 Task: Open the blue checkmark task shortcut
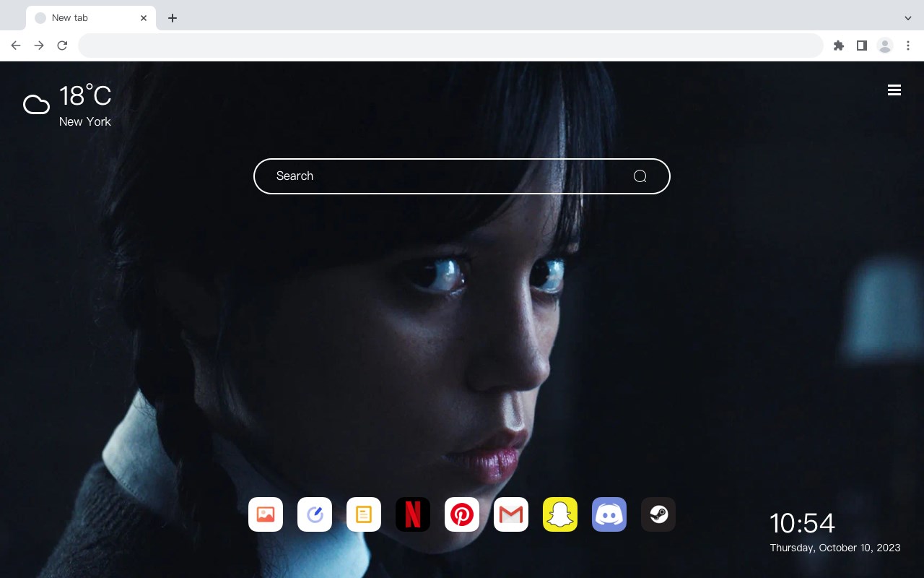tap(315, 514)
